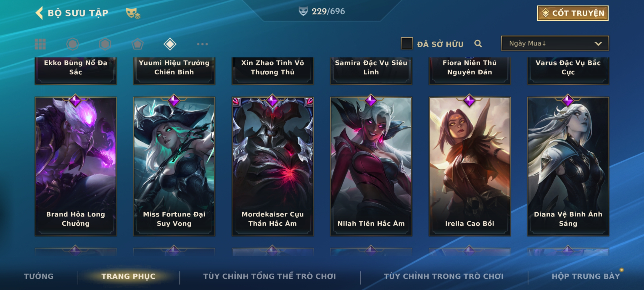Open the HỘP TRƯNG BÀY tab
The image size is (644, 290).
pyautogui.click(x=586, y=276)
